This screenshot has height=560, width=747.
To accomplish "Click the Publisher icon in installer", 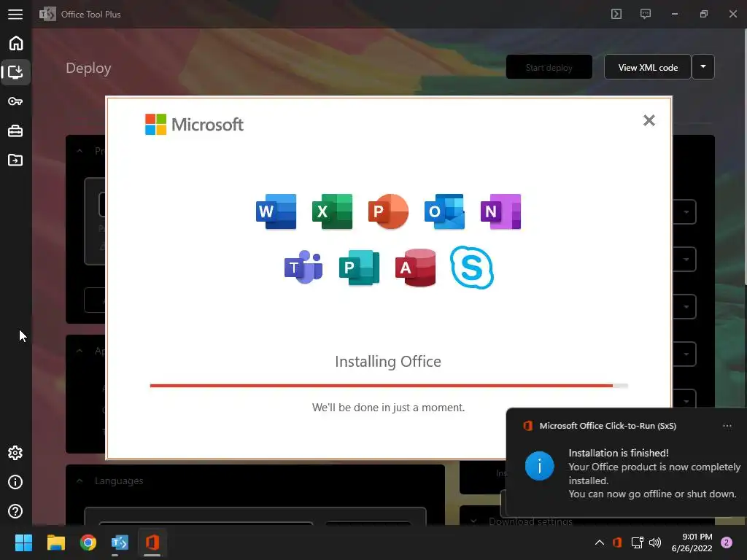I will pos(359,267).
